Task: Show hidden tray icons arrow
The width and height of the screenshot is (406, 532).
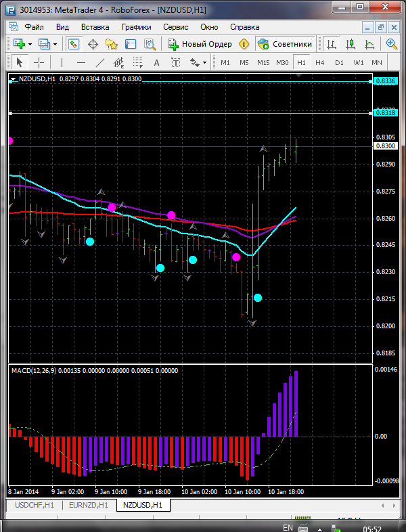Action: [x=319, y=529]
